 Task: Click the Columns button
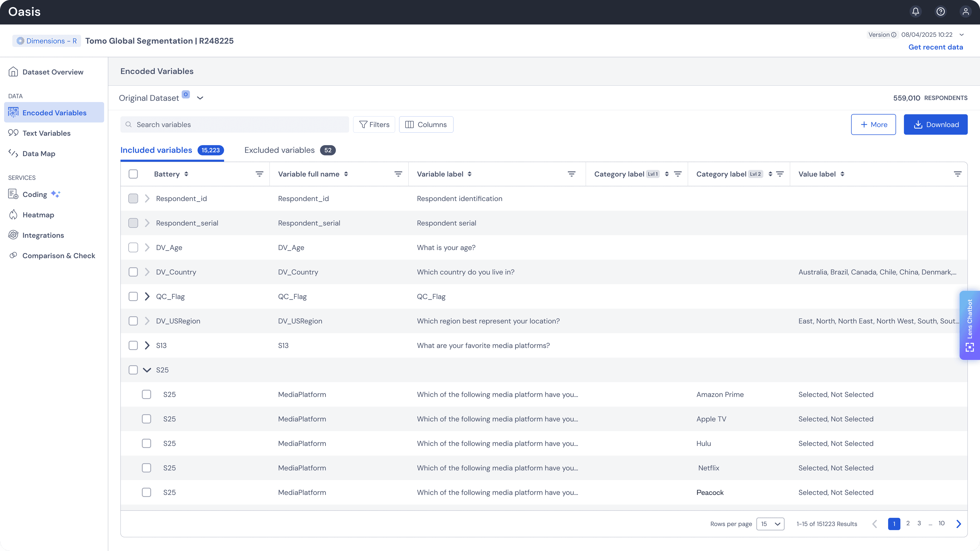426,125
